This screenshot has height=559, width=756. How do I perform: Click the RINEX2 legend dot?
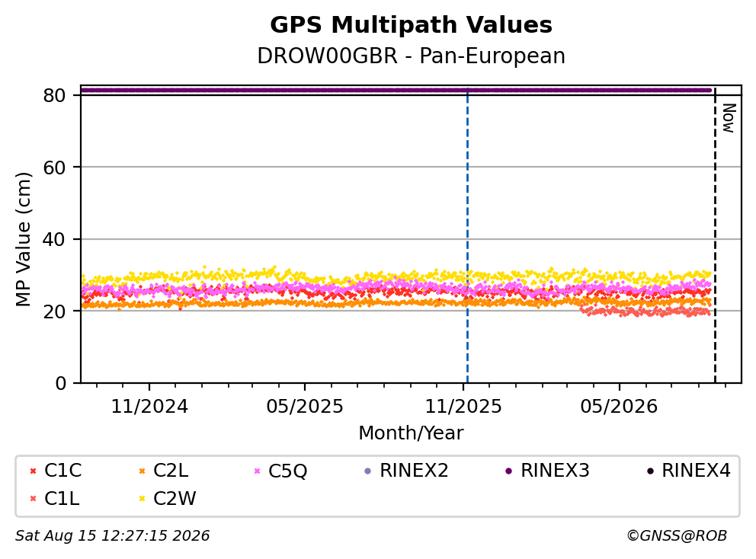[368, 471]
